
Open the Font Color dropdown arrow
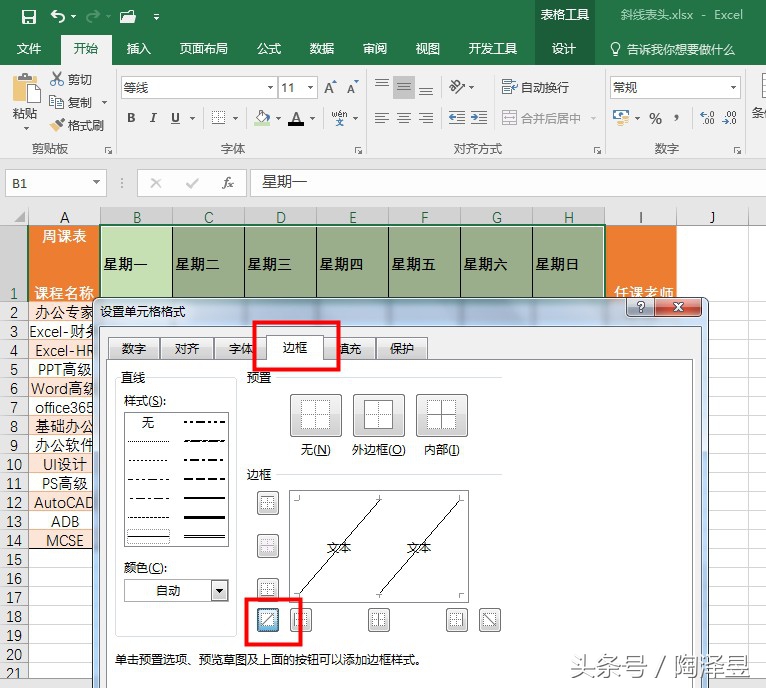[312, 118]
